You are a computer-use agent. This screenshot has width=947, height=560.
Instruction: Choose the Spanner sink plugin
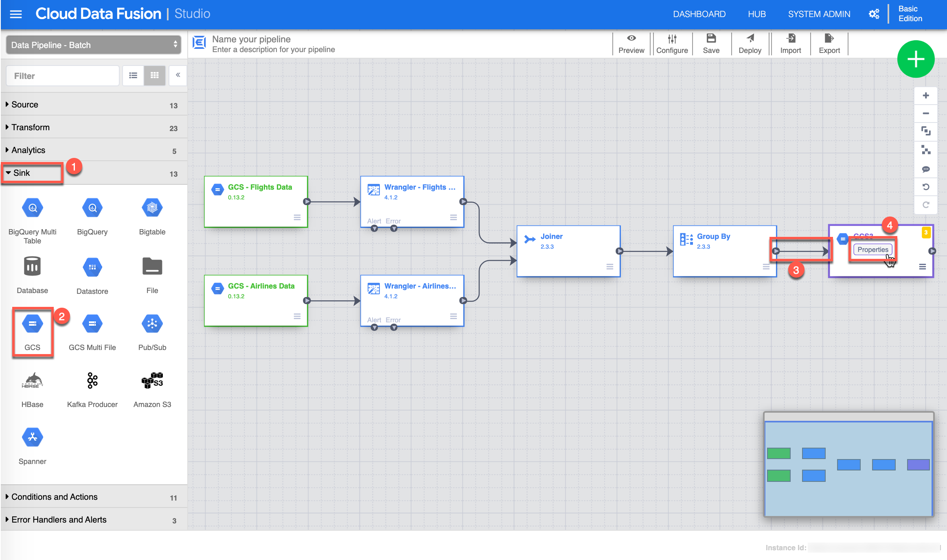coord(32,437)
